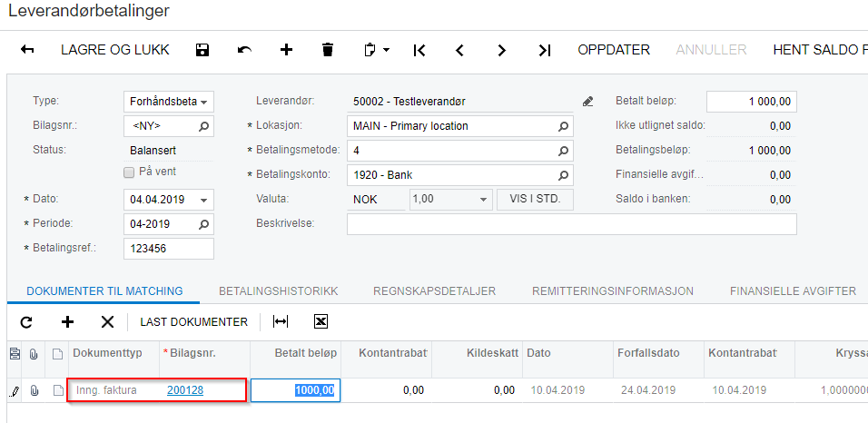Export grid to Excel

pos(321,321)
